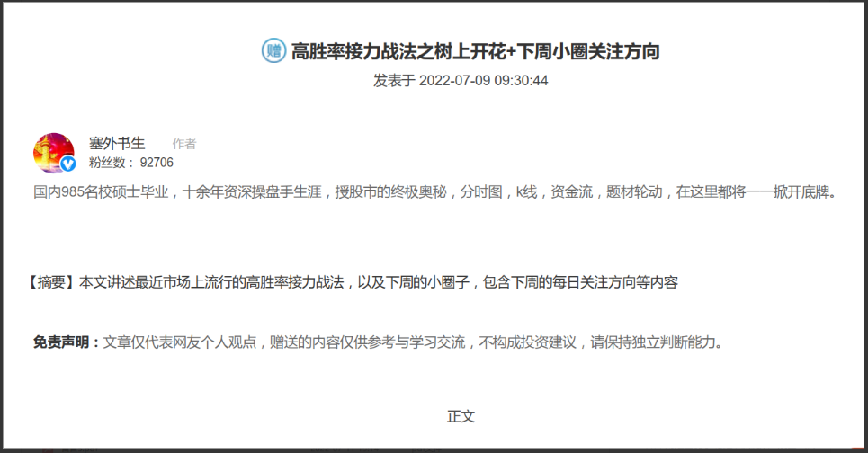Viewport: 868px width, 453px height.
Task: Click the gray 作者 label
Action: (184, 144)
